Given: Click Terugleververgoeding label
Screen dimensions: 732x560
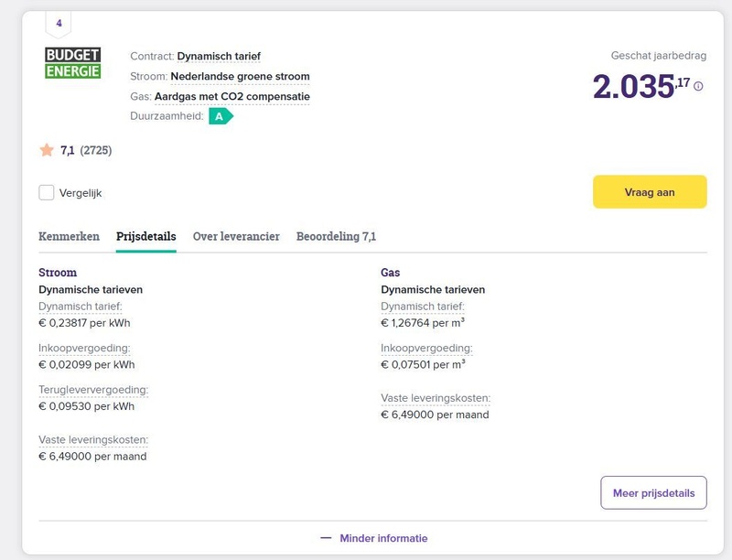Looking at the screenshot, I should [93, 389].
